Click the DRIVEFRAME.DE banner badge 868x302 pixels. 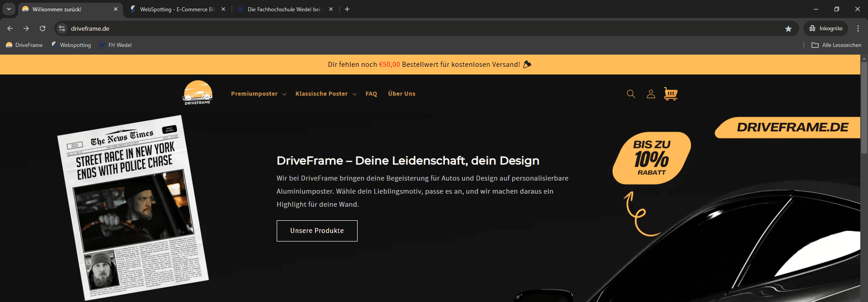pos(788,127)
